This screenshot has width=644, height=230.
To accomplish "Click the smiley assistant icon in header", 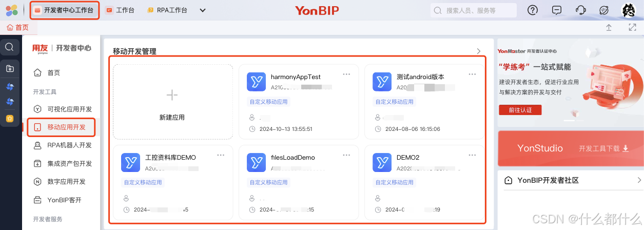I will tap(604, 10).
